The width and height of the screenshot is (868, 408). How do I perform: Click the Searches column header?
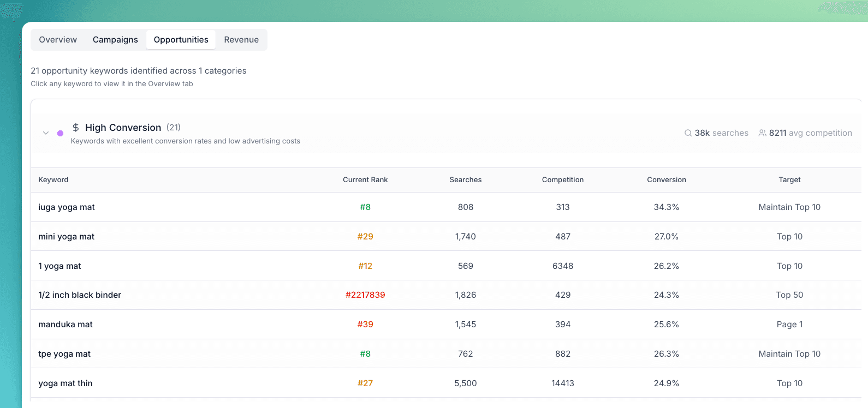tap(466, 180)
